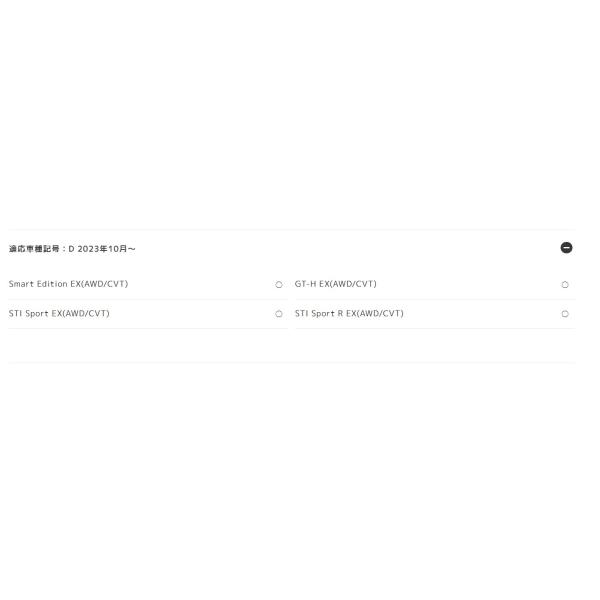This screenshot has width=600, height=600.
Task: Click the black minus circle icon
Action: pyautogui.click(x=566, y=248)
